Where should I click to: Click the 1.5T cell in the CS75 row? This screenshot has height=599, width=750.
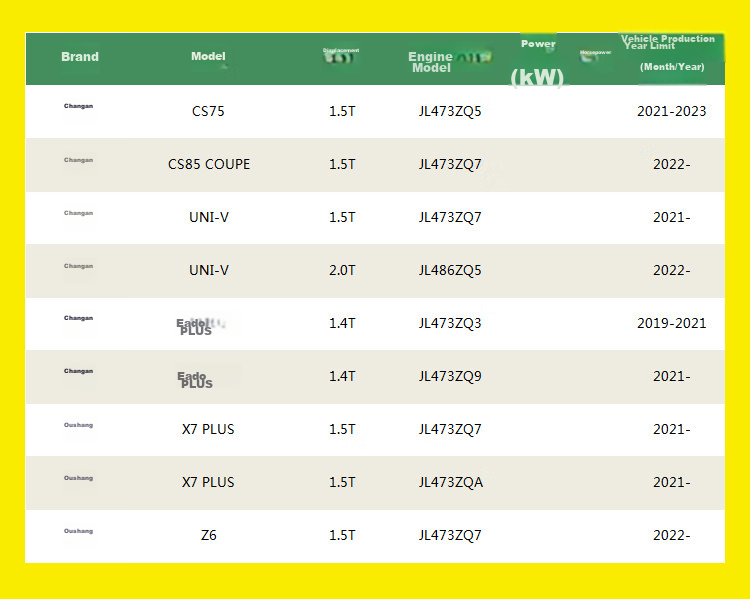pyautogui.click(x=342, y=111)
